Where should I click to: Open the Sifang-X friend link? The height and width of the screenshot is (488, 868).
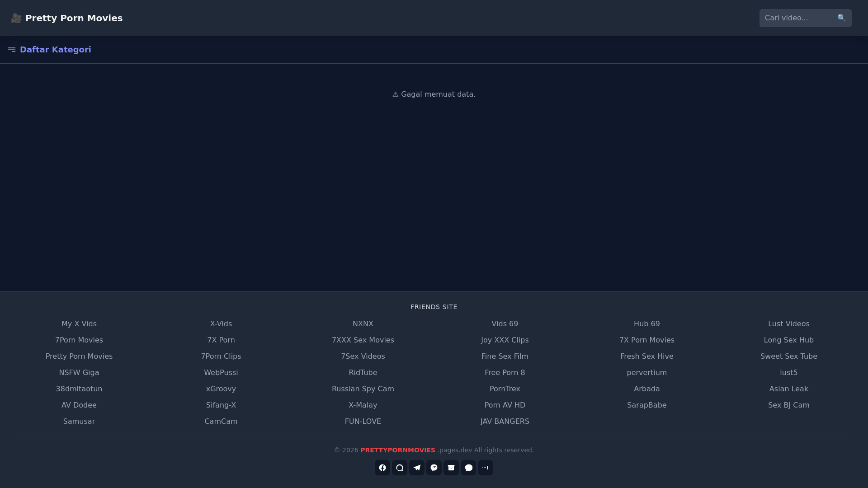[221, 405]
